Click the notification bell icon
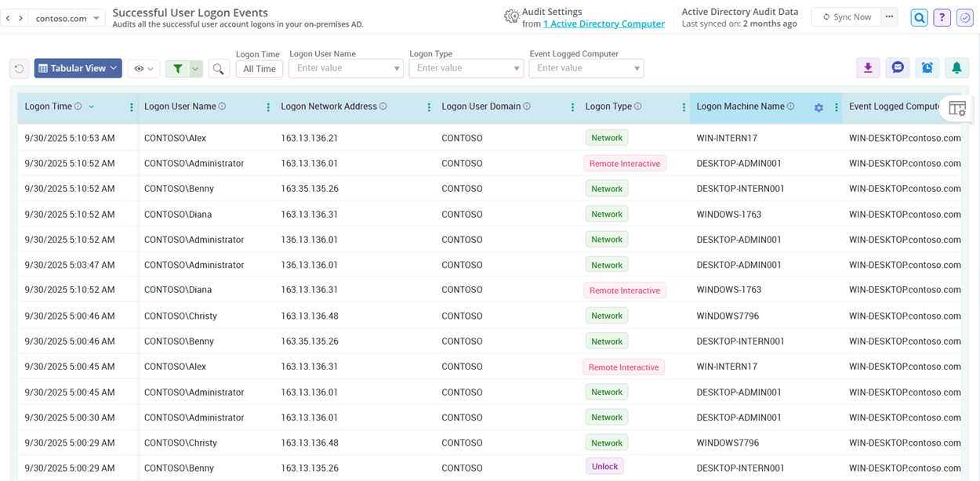The height and width of the screenshot is (481, 980). [956, 68]
